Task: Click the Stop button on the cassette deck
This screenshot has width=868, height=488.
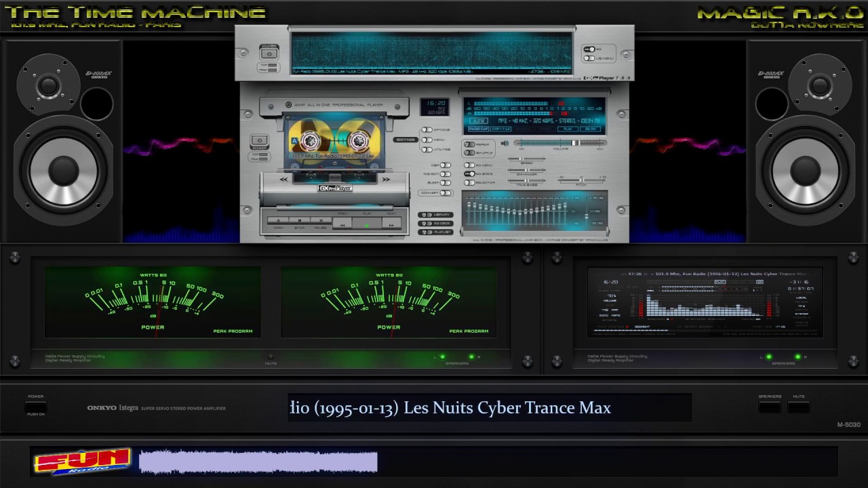Action: pyautogui.click(x=300, y=220)
